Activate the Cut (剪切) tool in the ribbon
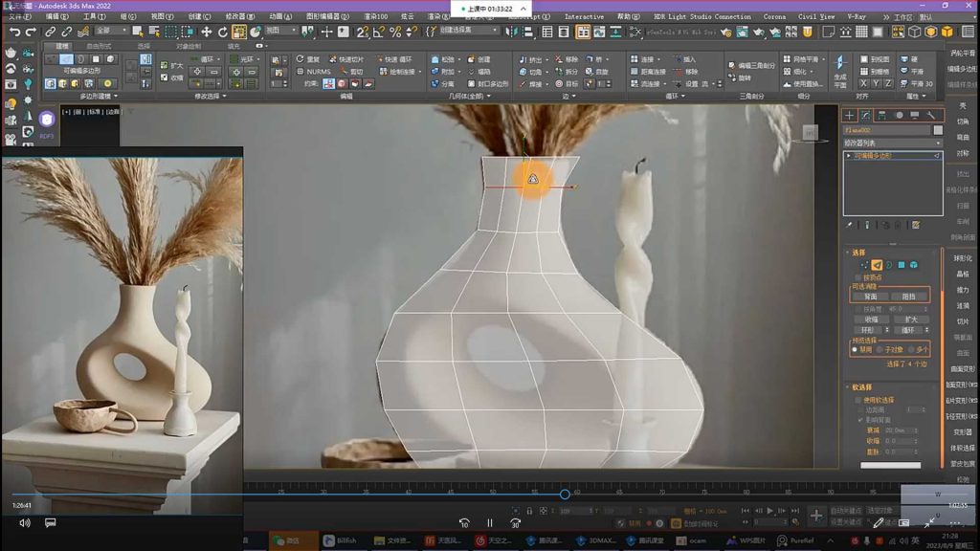This screenshot has height=551, width=980. coord(350,72)
